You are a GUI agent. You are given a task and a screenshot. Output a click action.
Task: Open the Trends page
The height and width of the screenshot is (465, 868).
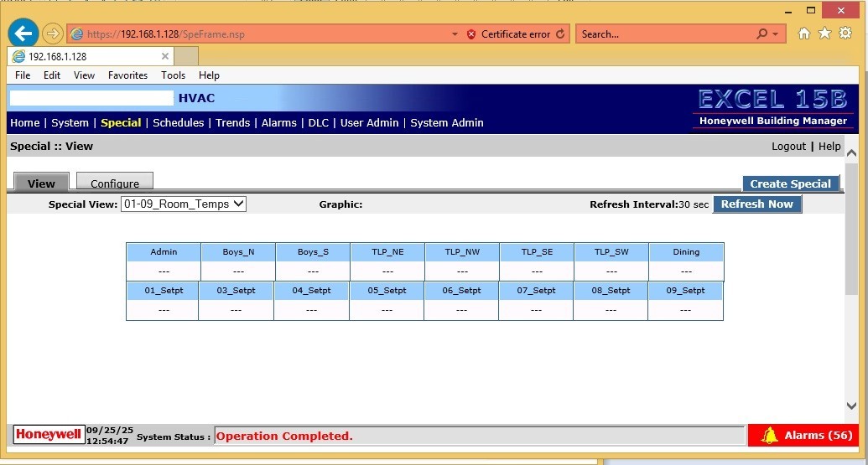[x=232, y=123]
